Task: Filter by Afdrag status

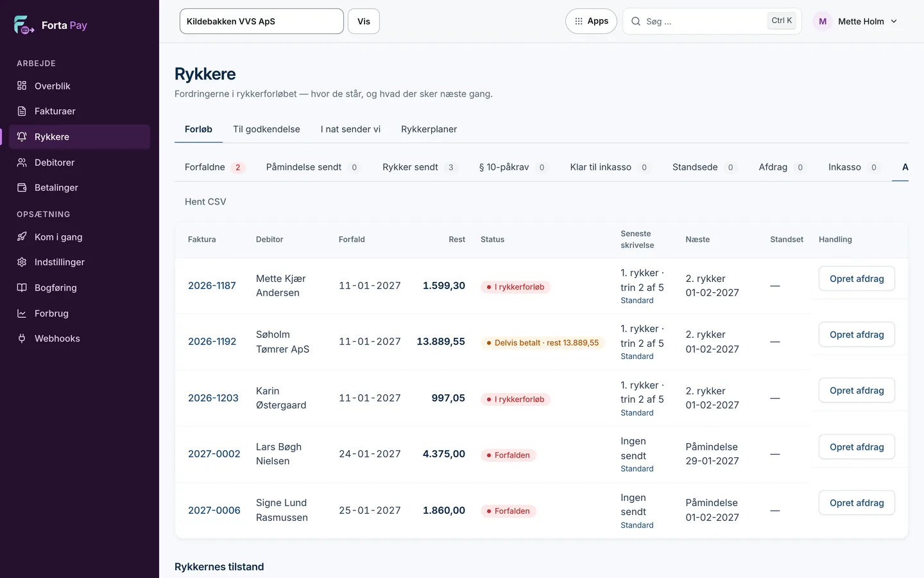Action: [x=783, y=167]
